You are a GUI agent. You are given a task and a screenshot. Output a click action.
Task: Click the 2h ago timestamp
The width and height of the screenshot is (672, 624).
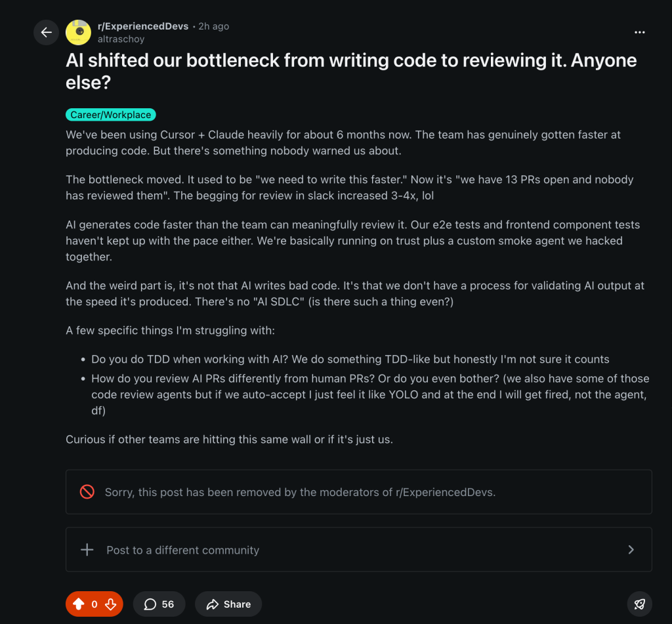214,26
